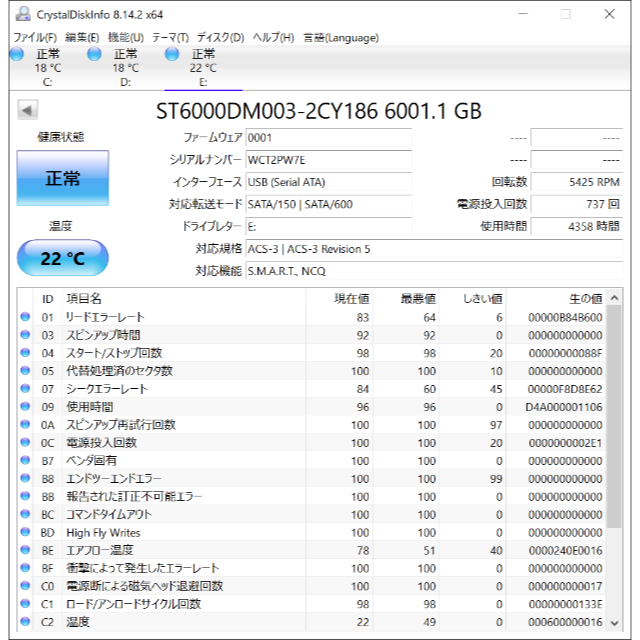Click status dot for 0C 電源投入回数
This screenshot has height=640, width=640.
pos(25,442)
